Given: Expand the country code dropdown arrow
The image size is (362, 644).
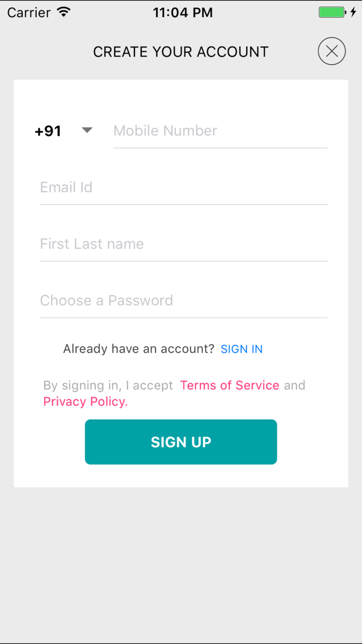Looking at the screenshot, I should [x=87, y=130].
